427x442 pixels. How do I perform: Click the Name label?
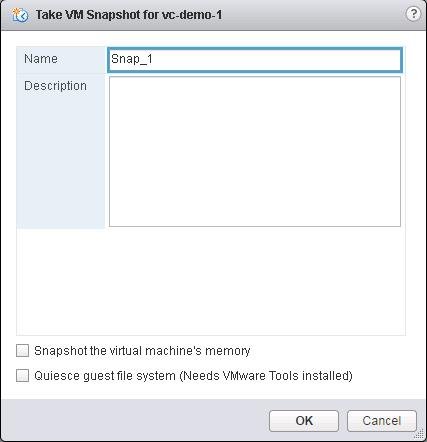point(41,59)
